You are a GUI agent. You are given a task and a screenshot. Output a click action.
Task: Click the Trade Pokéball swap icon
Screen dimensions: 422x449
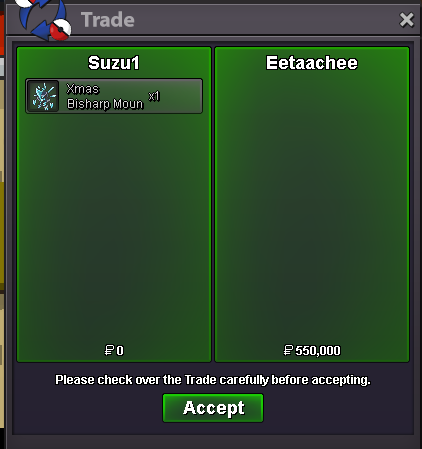pos(45,20)
